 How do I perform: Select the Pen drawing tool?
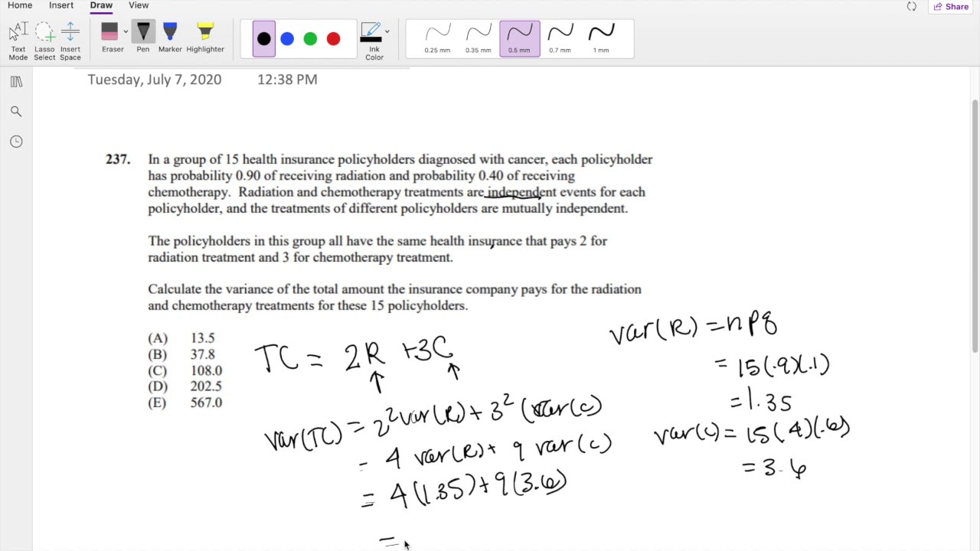coord(143,38)
